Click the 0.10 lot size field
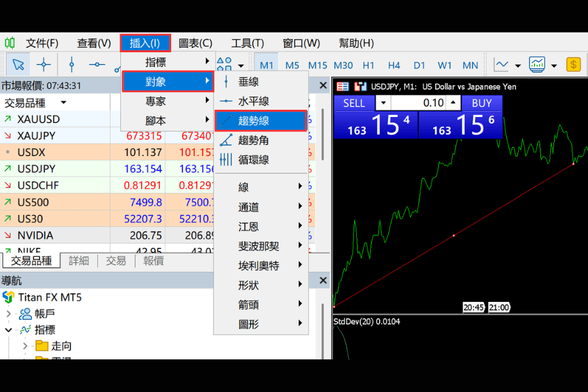The image size is (588, 392). pyautogui.click(x=418, y=103)
